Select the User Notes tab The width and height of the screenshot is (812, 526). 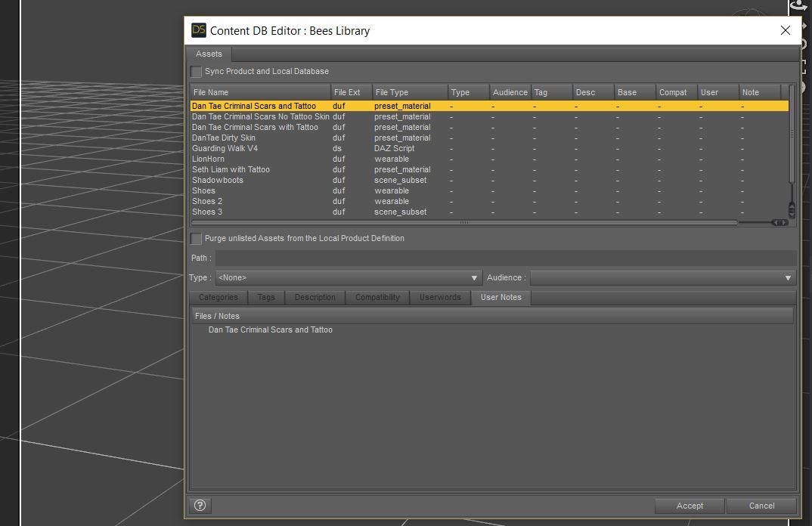pos(501,297)
